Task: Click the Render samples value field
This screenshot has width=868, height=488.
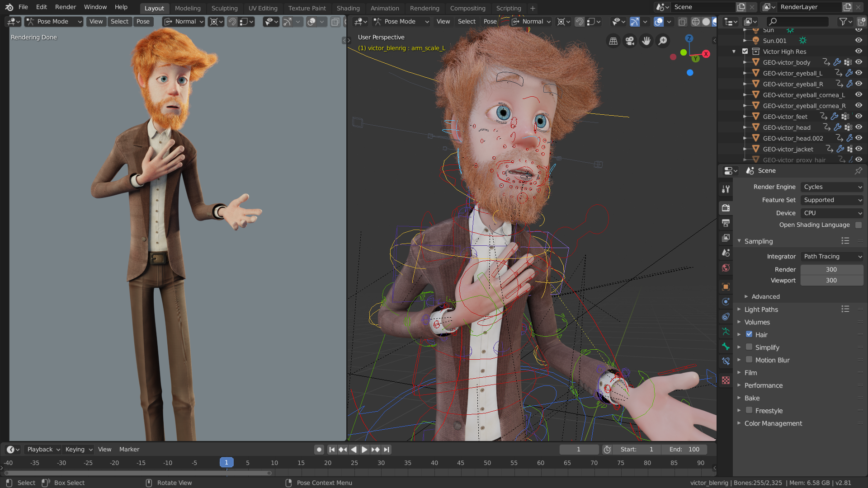Action: [831, 269]
